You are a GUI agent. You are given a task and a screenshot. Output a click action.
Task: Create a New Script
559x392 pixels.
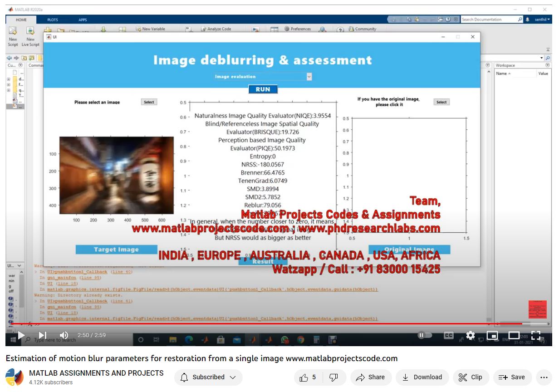point(13,36)
